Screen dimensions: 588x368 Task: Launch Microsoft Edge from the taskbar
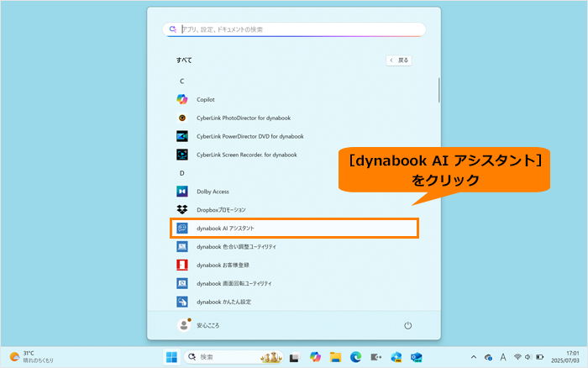(355, 357)
